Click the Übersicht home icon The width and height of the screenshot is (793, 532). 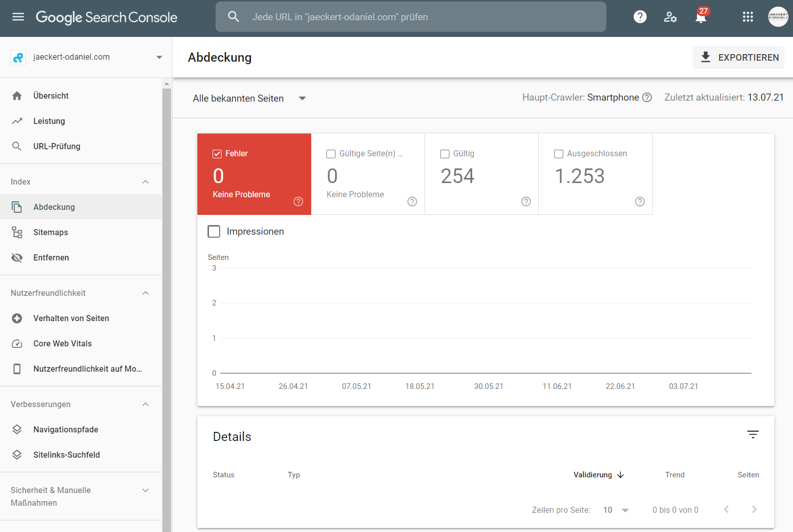click(x=17, y=96)
